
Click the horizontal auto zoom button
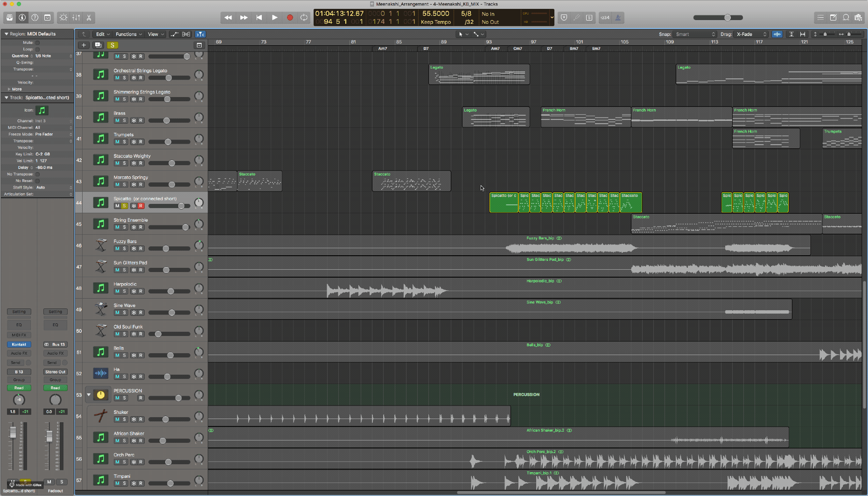(803, 34)
